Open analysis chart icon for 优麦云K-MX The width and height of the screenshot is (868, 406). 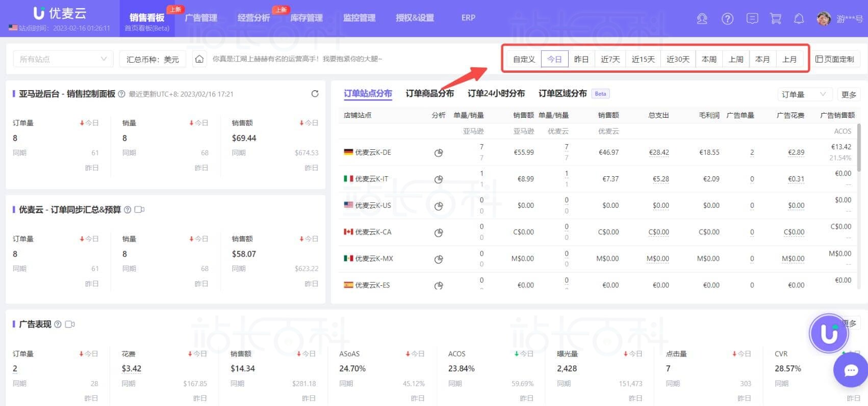point(439,259)
